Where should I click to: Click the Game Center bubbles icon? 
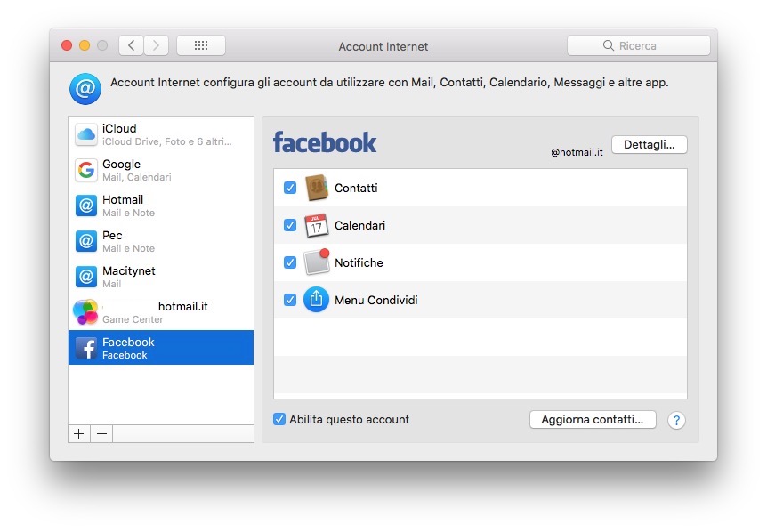click(x=85, y=312)
